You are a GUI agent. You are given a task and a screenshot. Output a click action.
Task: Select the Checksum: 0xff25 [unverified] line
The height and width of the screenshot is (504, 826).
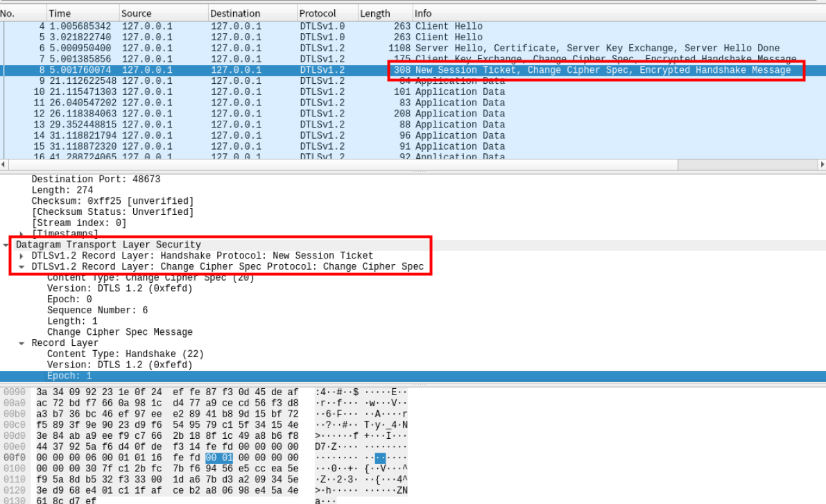pyautogui.click(x=113, y=201)
